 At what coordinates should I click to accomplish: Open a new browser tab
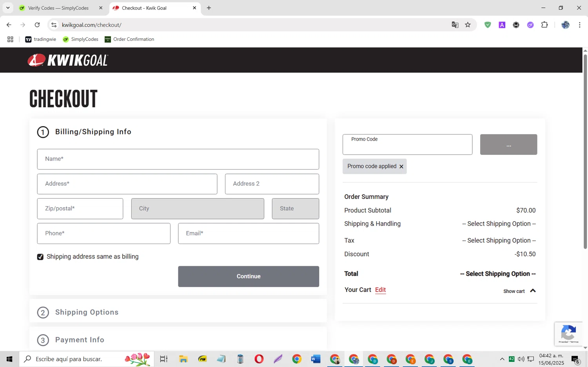tap(209, 8)
